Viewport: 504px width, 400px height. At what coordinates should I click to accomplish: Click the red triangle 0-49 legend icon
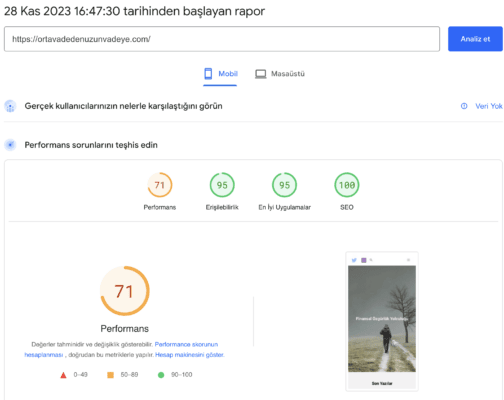pyautogui.click(x=63, y=375)
